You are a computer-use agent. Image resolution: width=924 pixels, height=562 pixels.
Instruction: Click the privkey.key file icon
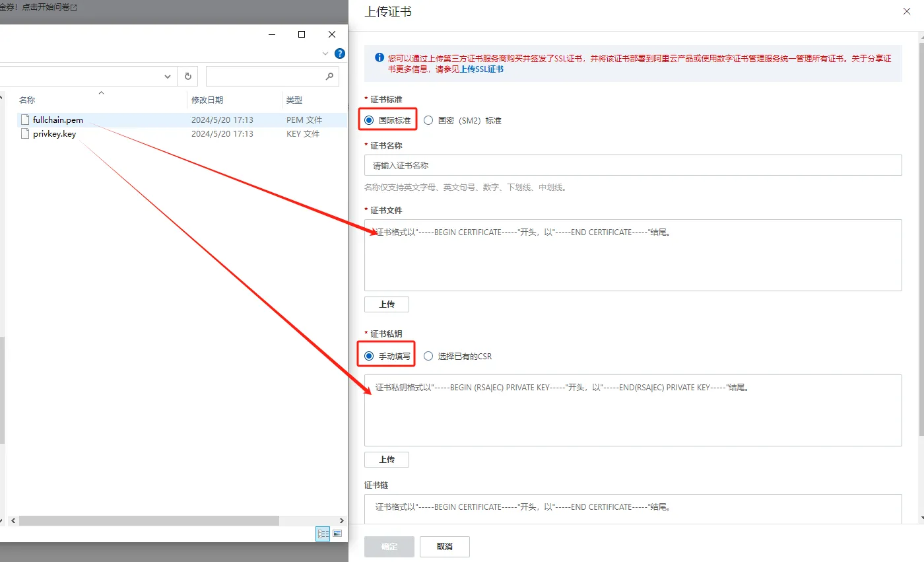(x=25, y=134)
